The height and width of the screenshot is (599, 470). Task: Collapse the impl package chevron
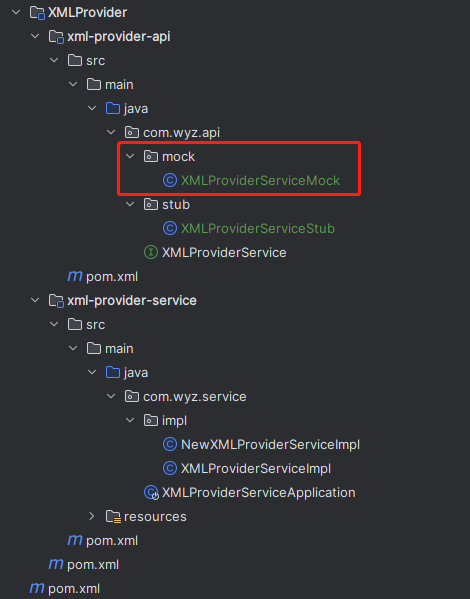[130, 420]
